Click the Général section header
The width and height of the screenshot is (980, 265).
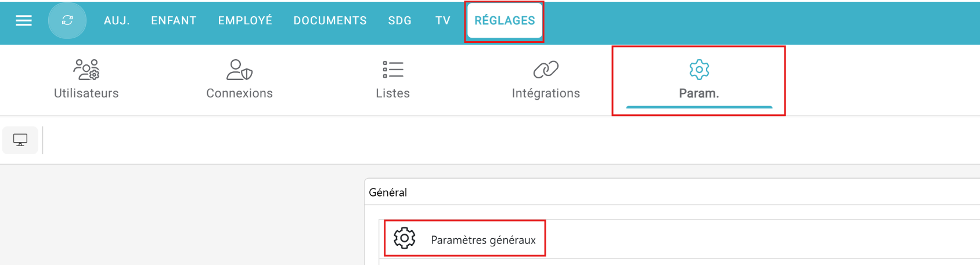388,193
